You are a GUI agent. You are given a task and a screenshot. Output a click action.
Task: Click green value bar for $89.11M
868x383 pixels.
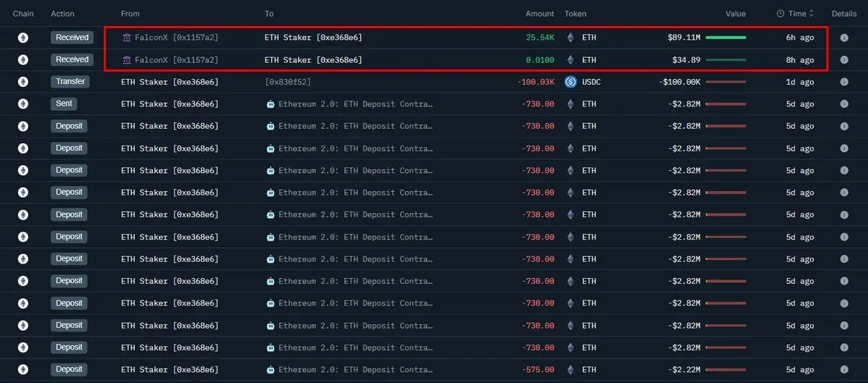[x=726, y=38]
